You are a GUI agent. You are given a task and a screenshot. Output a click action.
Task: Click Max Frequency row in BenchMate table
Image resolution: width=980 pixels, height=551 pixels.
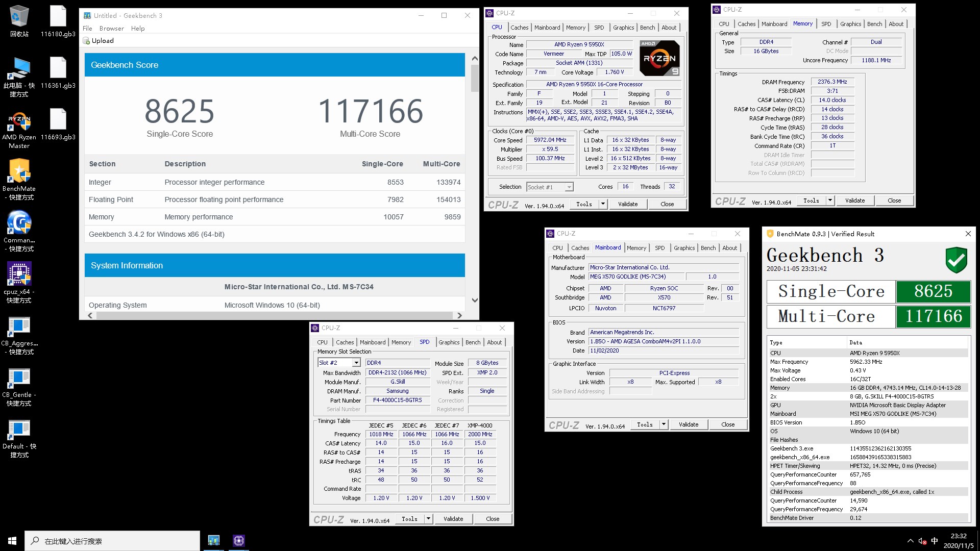tap(868, 362)
